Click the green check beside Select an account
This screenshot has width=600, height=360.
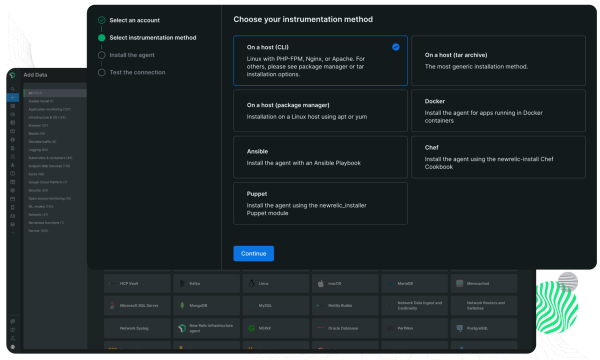coord(101,20)
